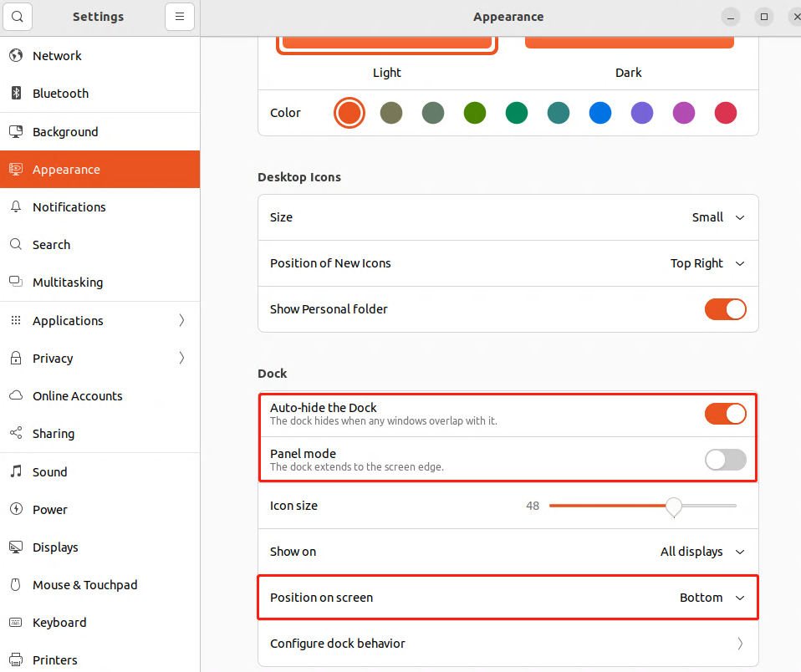This screenshot has height=672, width=801.
Task: Choose the viridian green accent color
Action: 517,113
